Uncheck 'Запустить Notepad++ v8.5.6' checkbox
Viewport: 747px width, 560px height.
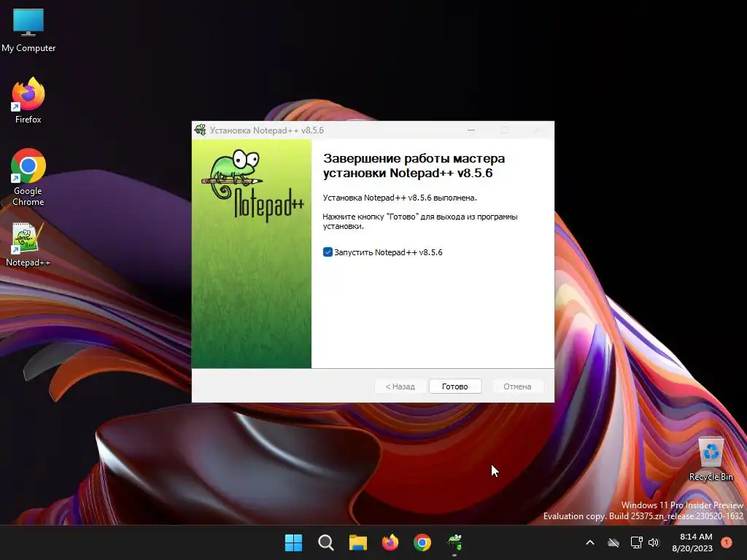[328, 252]
